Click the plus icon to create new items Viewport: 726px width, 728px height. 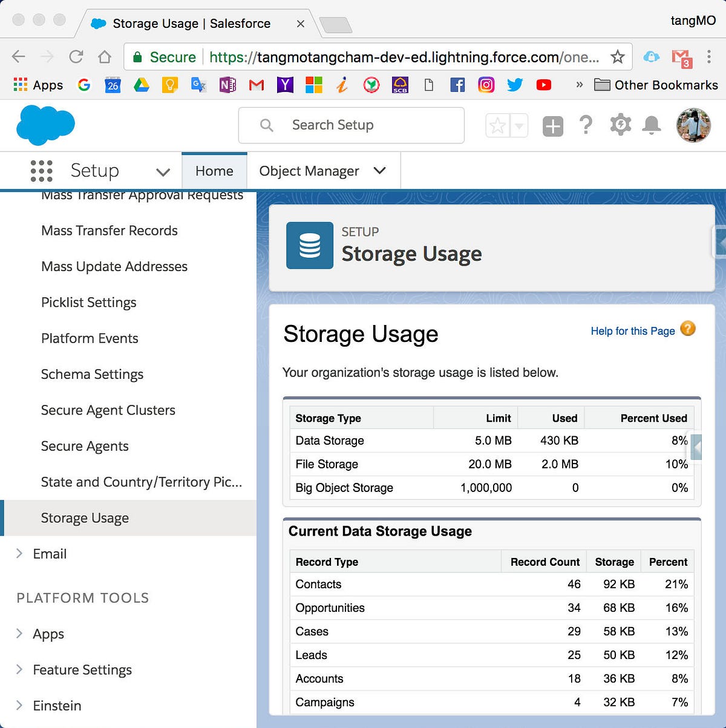[x=552, y=125]
